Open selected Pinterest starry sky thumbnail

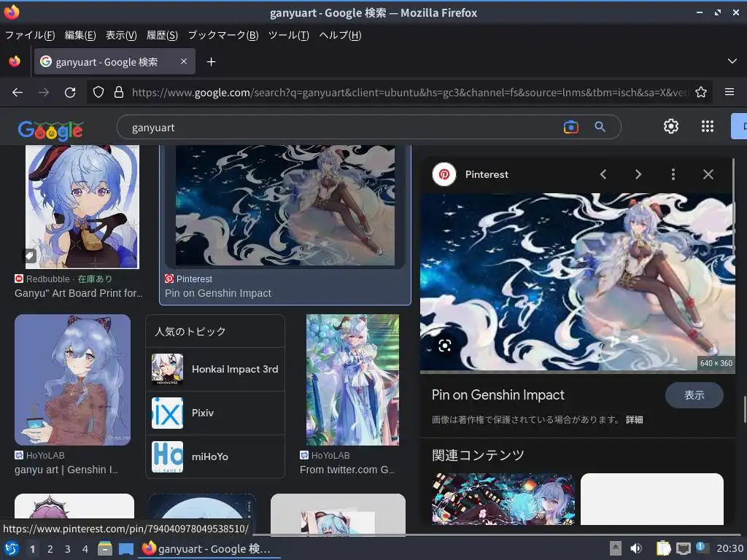(285, 205)
